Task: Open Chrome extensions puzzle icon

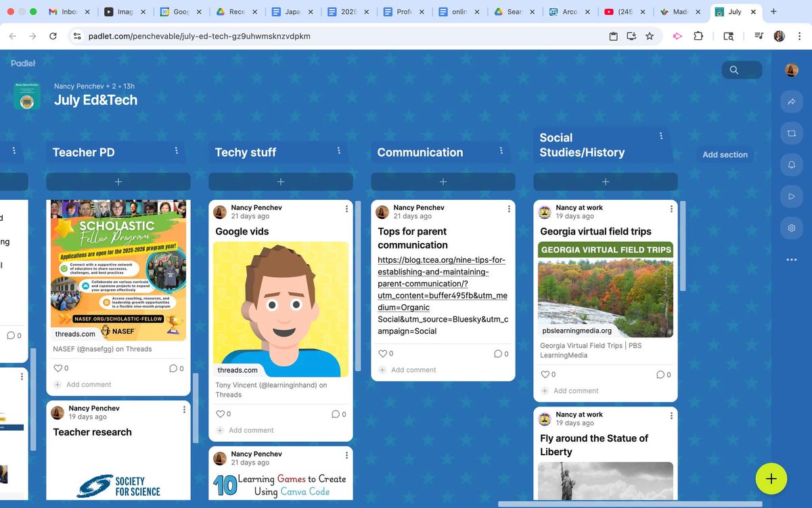Action: coord(698,36)
